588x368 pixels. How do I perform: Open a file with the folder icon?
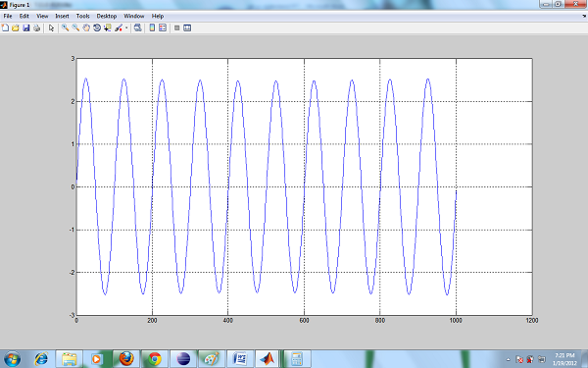pos(16,27)
